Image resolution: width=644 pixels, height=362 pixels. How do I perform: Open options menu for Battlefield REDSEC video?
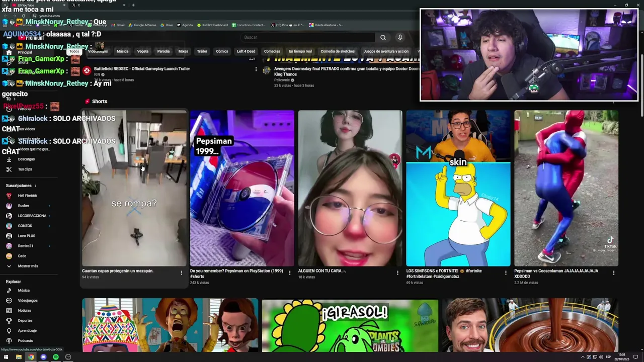pos(256,69)
